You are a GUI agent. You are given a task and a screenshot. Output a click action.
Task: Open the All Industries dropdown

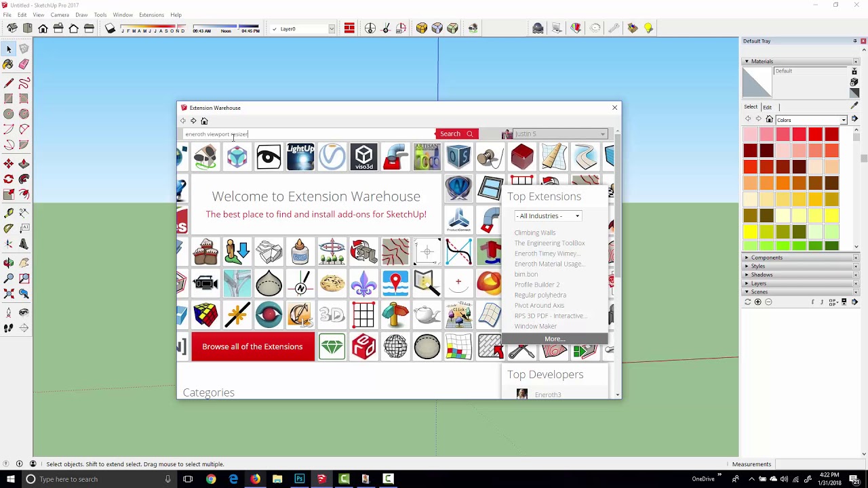[548, 216]
